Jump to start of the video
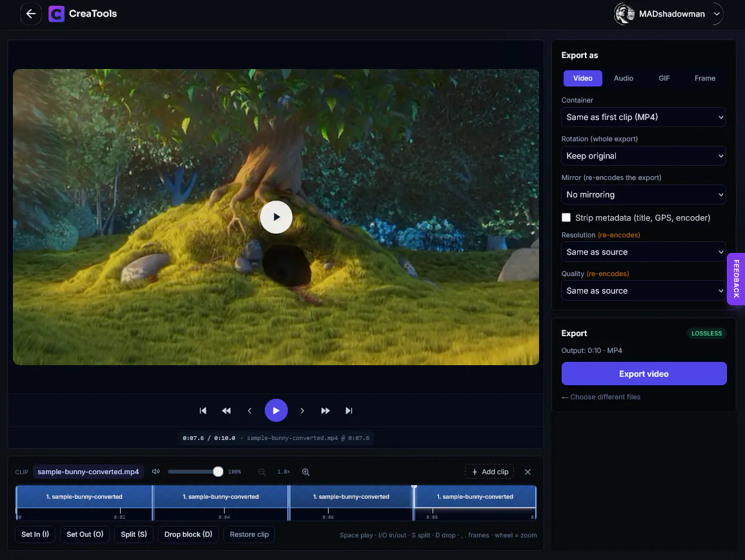 click(203, 410)
